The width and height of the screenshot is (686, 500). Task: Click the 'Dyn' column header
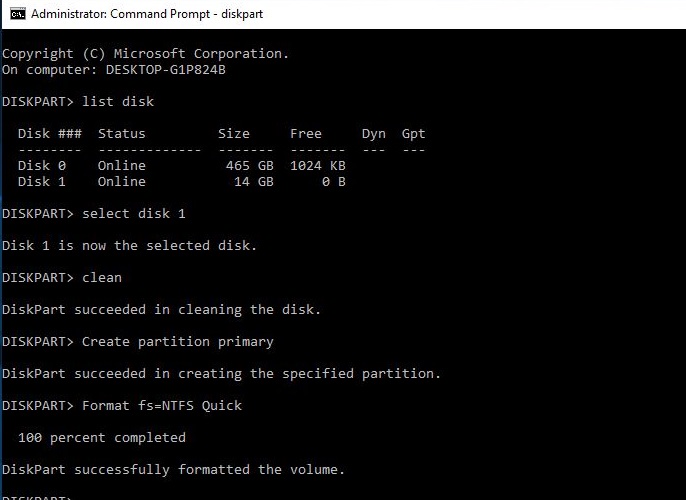point(374,134)
